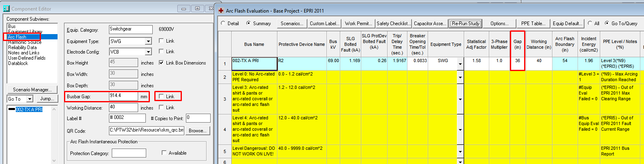Open the Go To dropdown list
This screenshot has width=644, height=164.
coord(30,99)
